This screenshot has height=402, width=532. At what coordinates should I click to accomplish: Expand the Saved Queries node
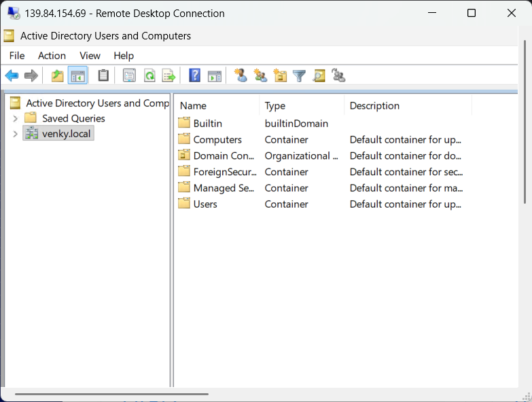click(x=15, y=118)
